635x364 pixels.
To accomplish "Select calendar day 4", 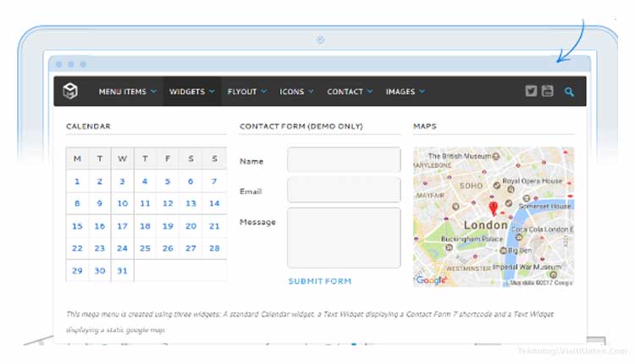I will [x=145, y=181].
